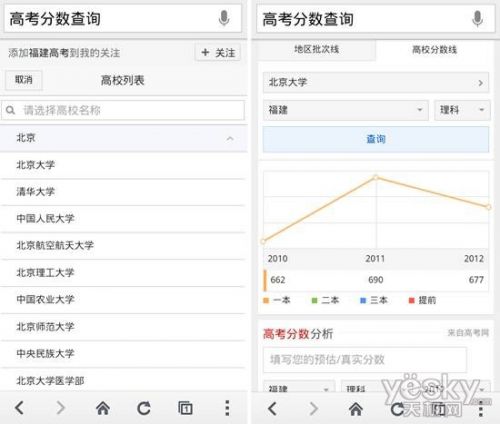Open the 福建 province dropdown
The width and height of the screenshot is (500, 424).
[346, 110]
